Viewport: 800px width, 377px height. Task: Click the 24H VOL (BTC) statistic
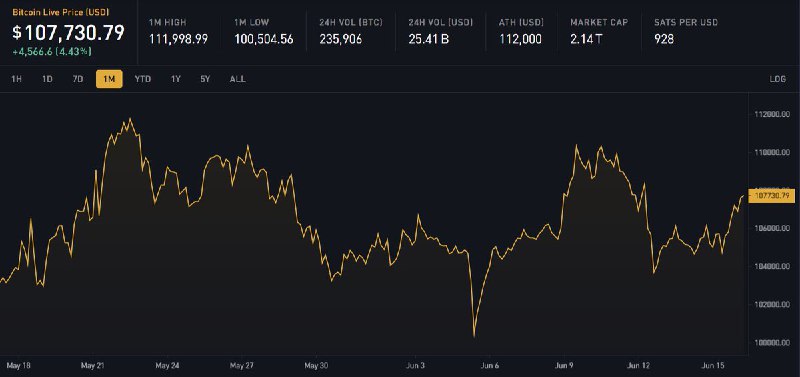pos(351,32)
